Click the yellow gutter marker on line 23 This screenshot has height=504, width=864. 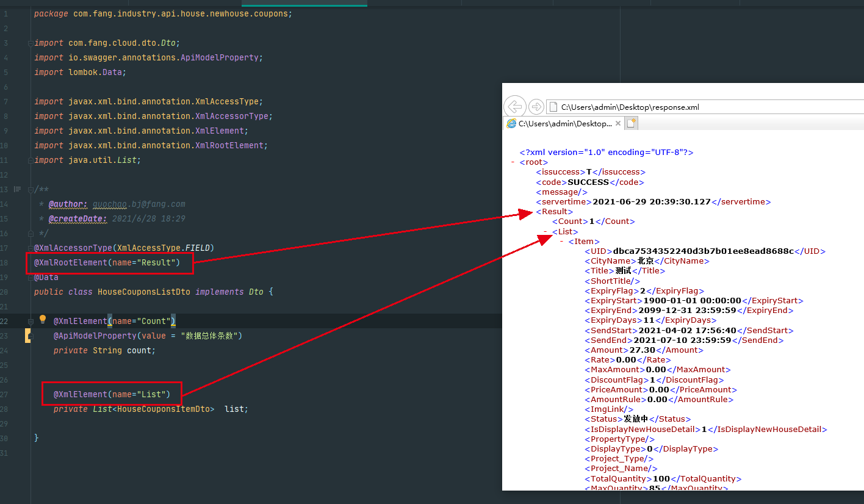point(28,336)
